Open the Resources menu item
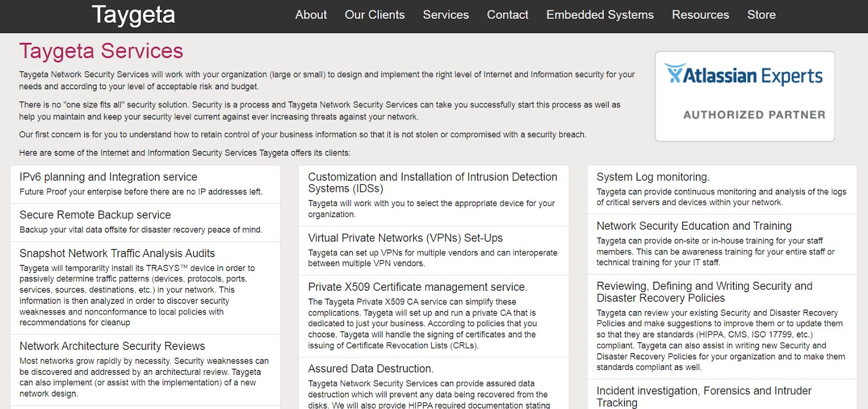This screenshot has height=409, width=868. click(700, 15)
